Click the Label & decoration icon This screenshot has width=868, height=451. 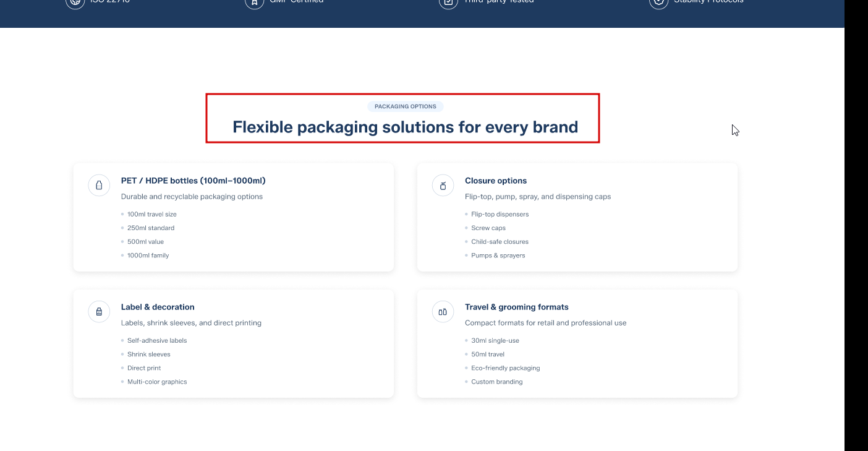[99, 312]
